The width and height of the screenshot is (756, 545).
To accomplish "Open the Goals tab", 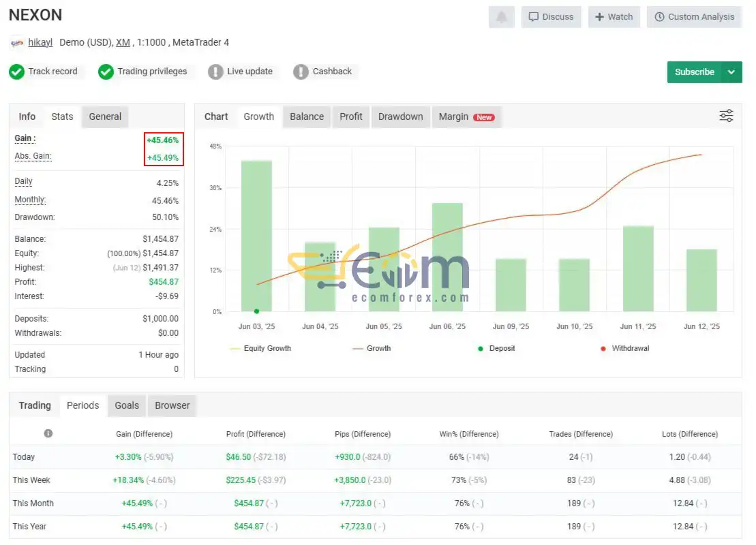I will click(x=127, y=406).
